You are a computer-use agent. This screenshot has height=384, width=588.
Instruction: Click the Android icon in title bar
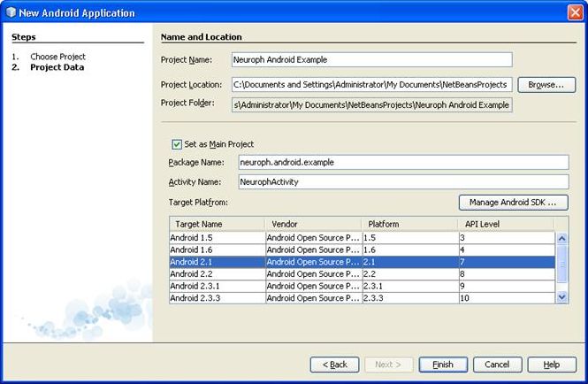(11, 13)
